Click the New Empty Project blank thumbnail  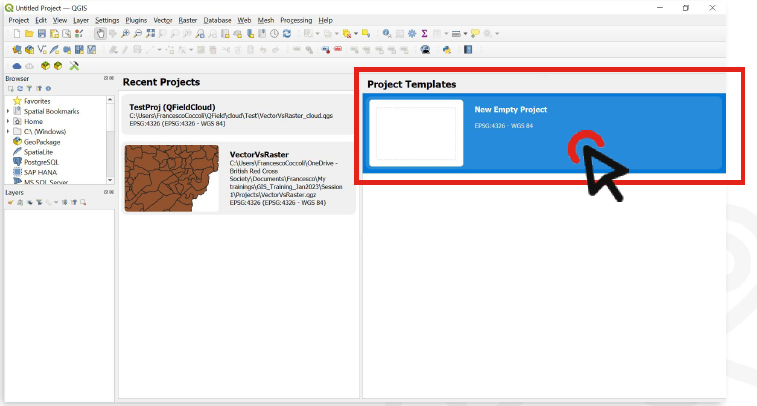tap(416, 133)
